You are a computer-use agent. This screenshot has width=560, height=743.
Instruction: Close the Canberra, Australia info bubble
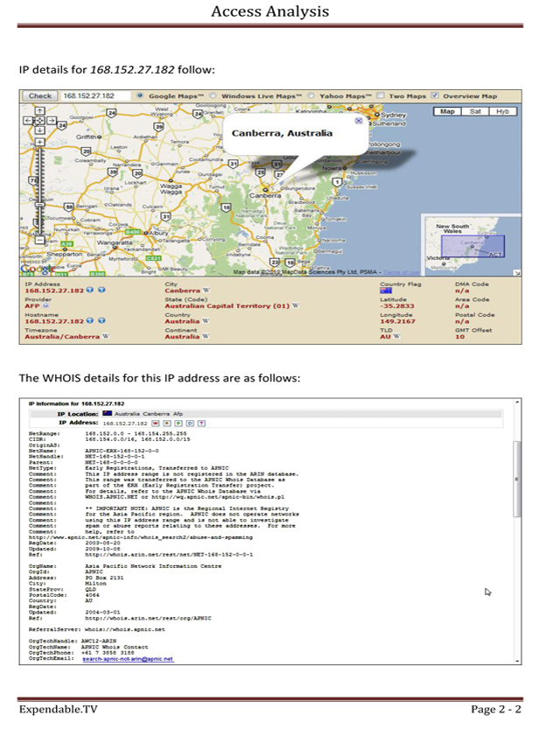click(x=359, y=121)
